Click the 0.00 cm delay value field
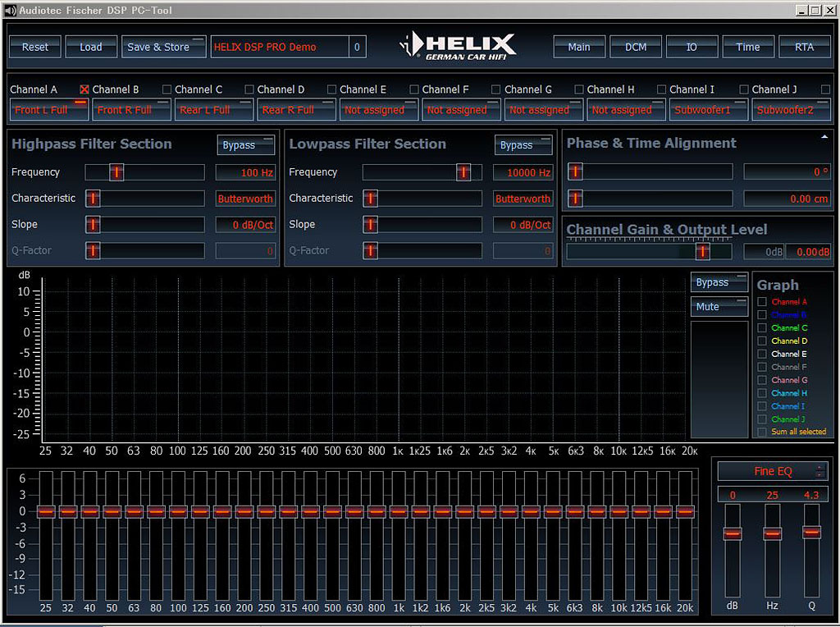This screenshot has width=840, height=627. pyautogui.click(x=787, y=199)
